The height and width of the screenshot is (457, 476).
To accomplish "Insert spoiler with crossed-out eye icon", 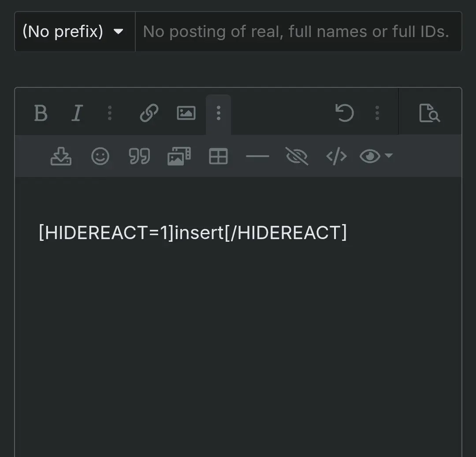I will point(297,156).
